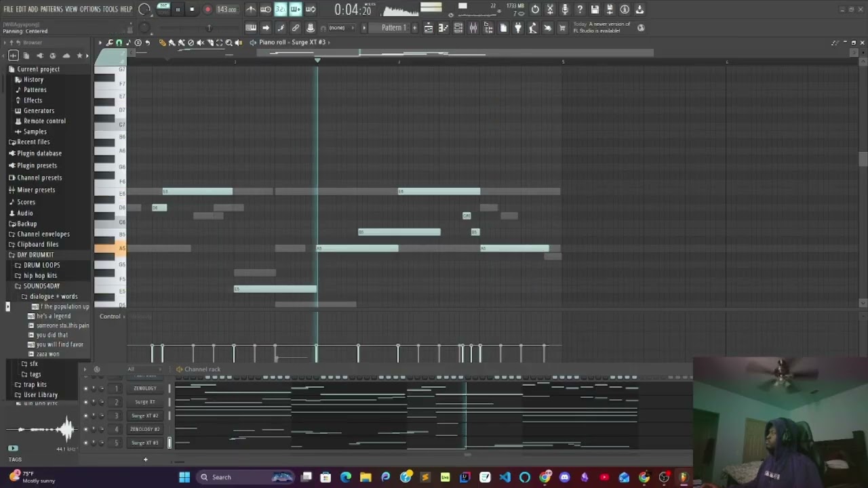Open the tempo tapper icon
This screenshot has width=868, height=488.
click(533, 28)
